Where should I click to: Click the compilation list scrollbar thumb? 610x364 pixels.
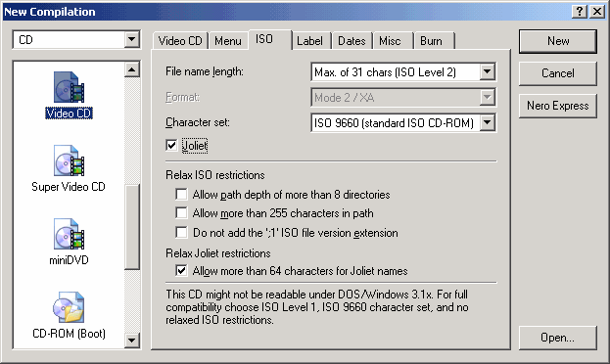[132, 226]
